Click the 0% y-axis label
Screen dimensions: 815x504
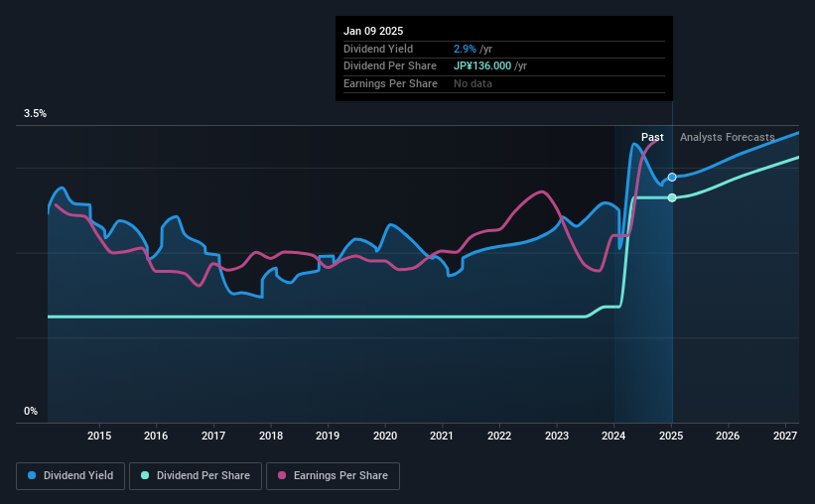[x=31, y=411]
